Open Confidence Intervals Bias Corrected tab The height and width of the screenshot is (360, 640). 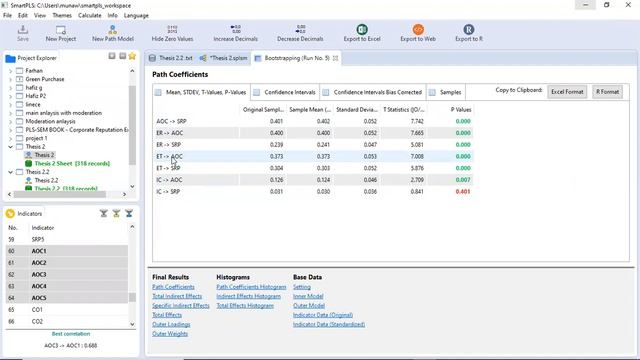pyautogui.click(x=373, y=92)
